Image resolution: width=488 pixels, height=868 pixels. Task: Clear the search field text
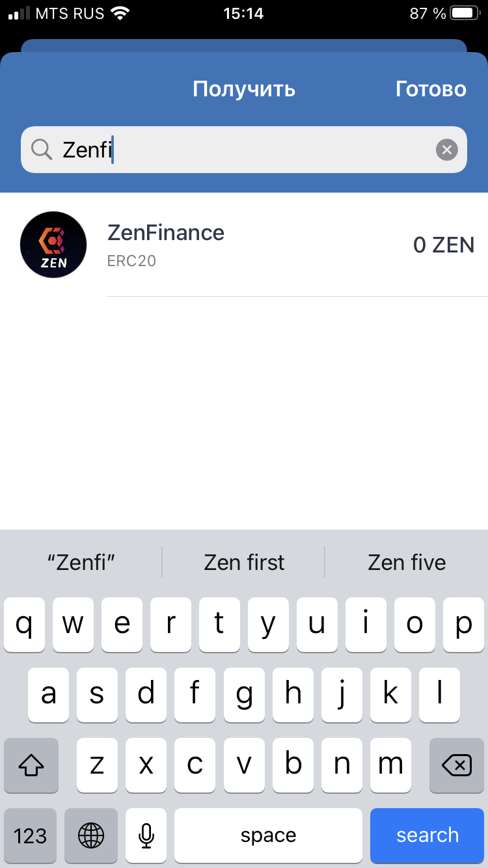[x=446, y=150]
